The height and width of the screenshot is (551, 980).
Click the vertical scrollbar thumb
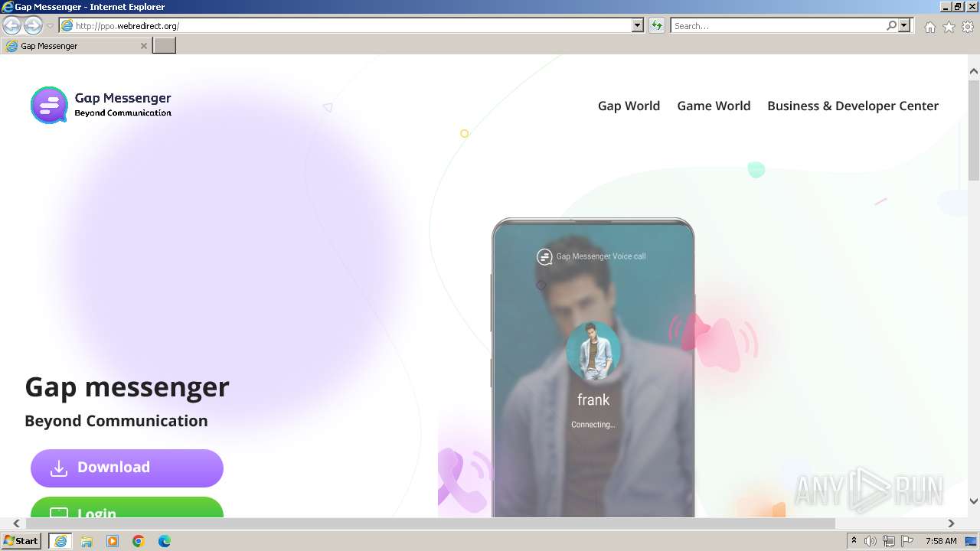[974, 130]
